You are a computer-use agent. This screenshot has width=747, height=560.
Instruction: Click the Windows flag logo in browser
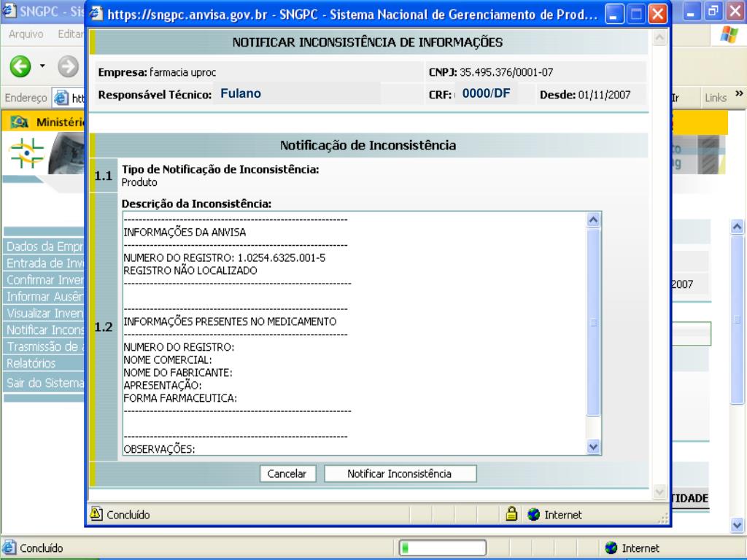[729, 35]
